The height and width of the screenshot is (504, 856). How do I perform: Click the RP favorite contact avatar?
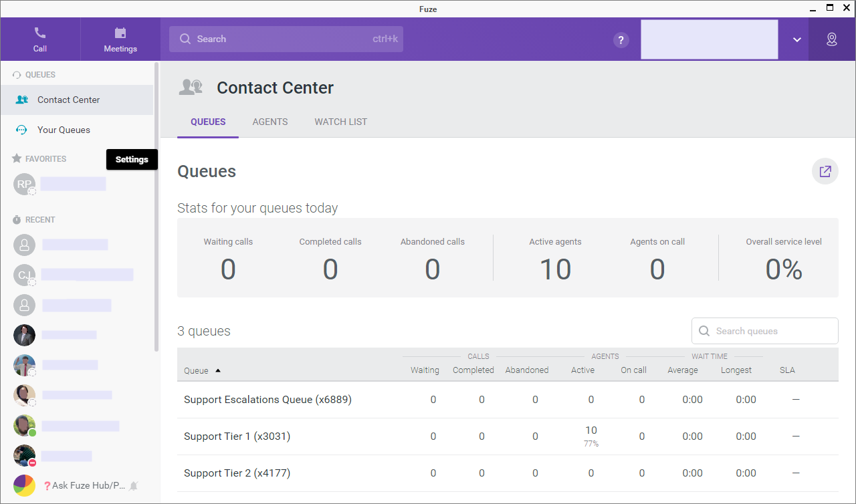tap(25, 184)
